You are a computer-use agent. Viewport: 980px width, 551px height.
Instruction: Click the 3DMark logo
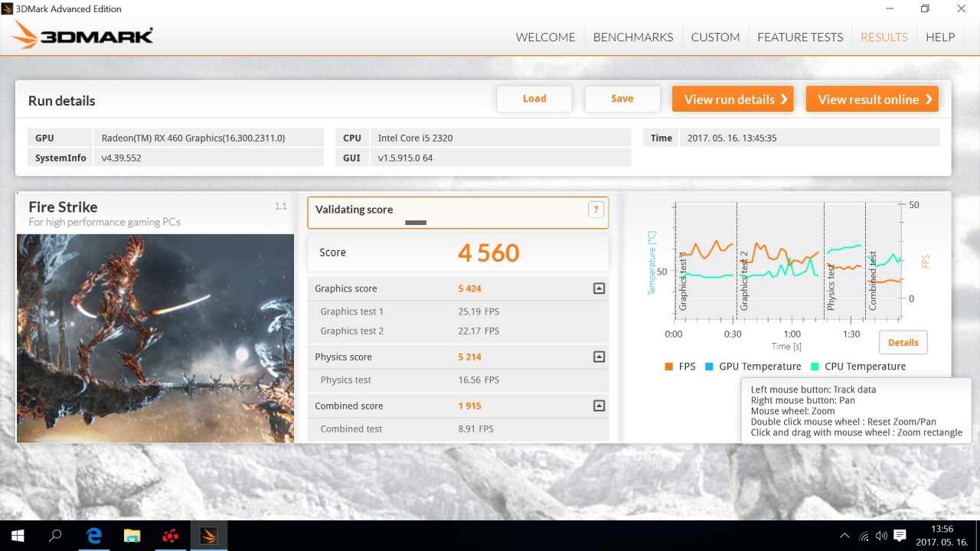pyautogui.click(x=83, y=35)
